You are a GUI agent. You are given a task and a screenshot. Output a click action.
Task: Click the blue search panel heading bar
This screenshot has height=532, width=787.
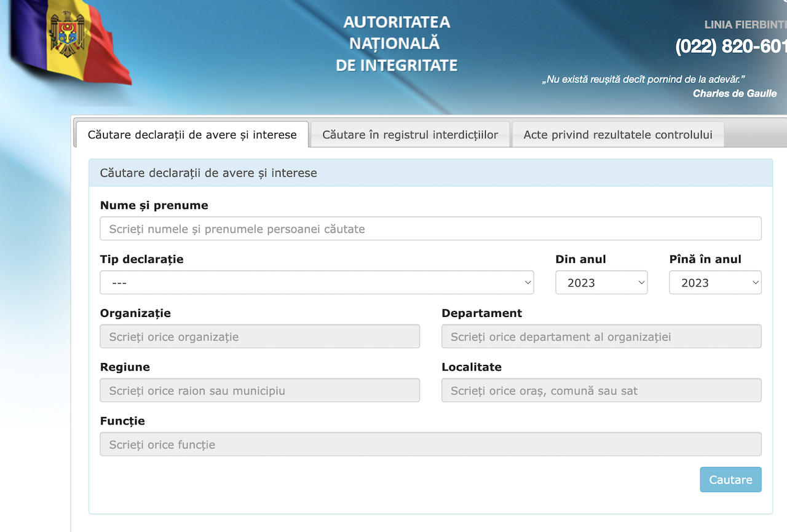430,173
